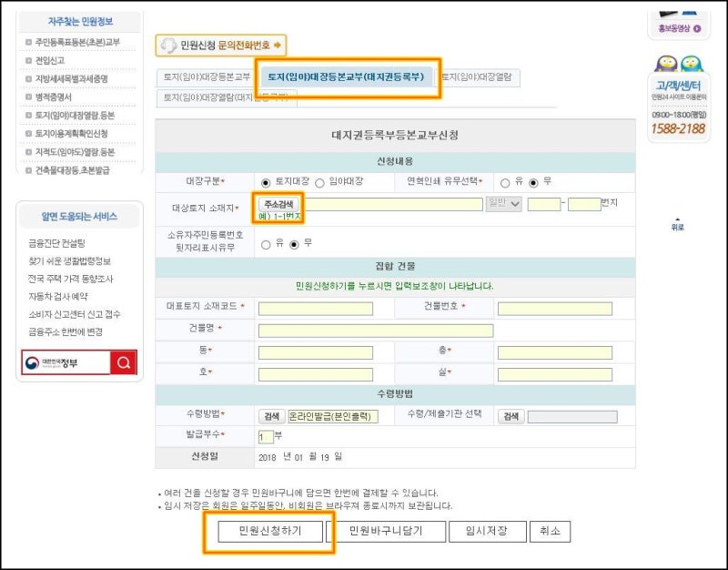
Task: Click the 주소검색 button
Action: (x=278, y=204)
